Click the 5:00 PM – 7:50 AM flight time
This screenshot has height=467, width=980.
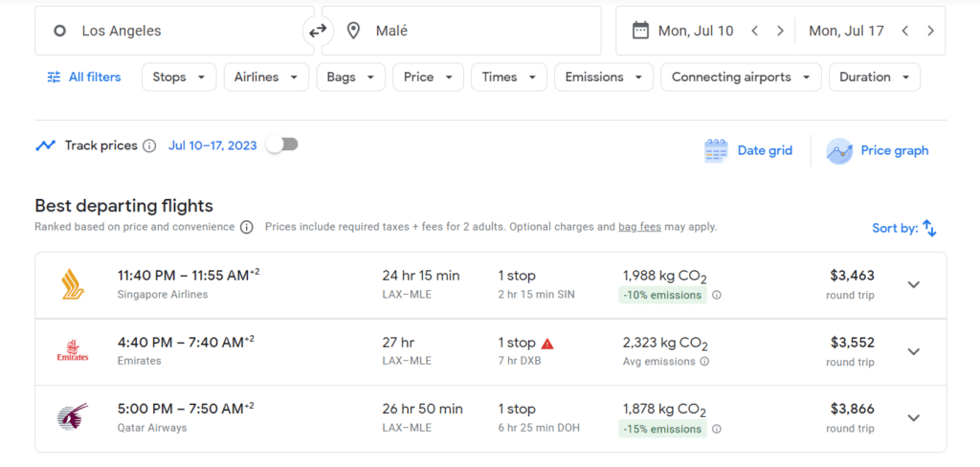(186, 409)
